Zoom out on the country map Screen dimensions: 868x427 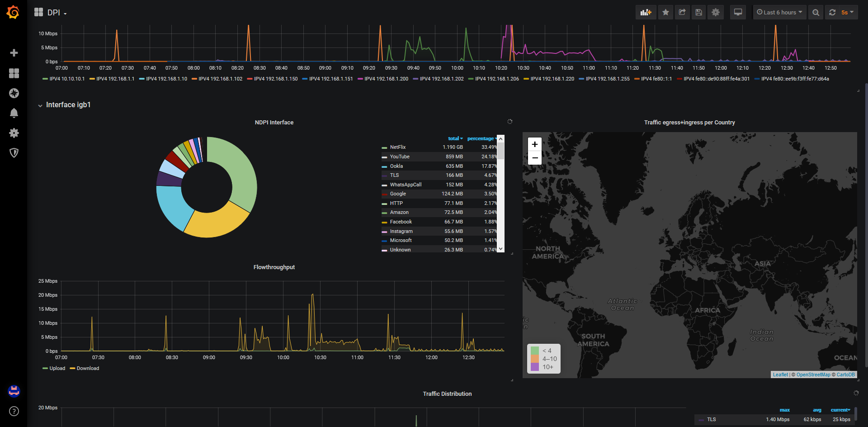pos(535,158)
